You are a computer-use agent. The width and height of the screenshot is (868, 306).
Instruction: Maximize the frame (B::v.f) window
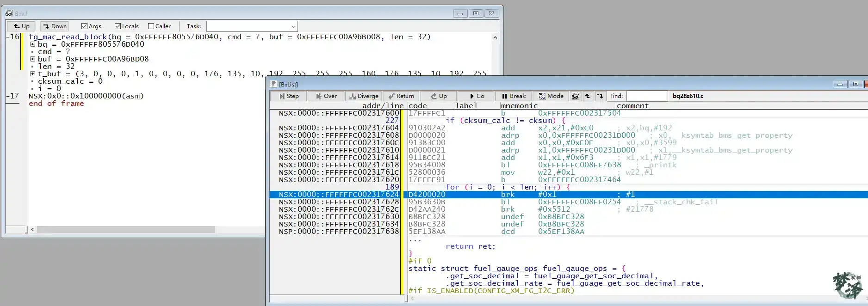coord(476,13)
